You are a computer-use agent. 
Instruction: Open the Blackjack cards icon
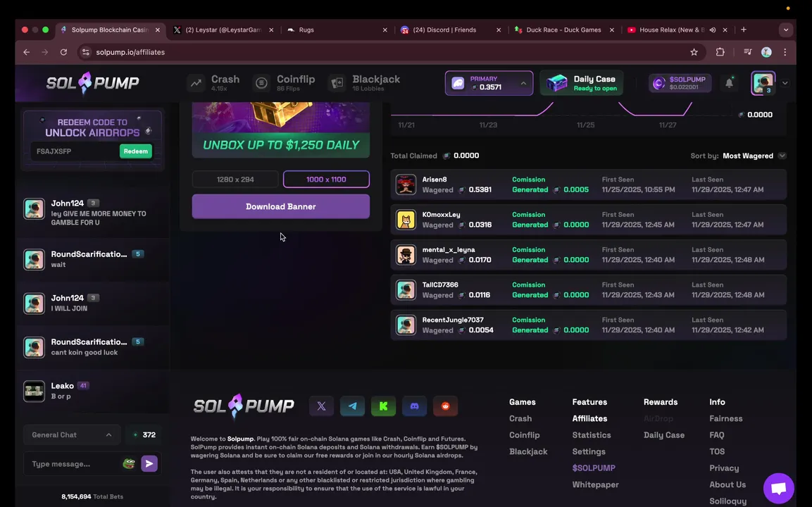point(337,83)
